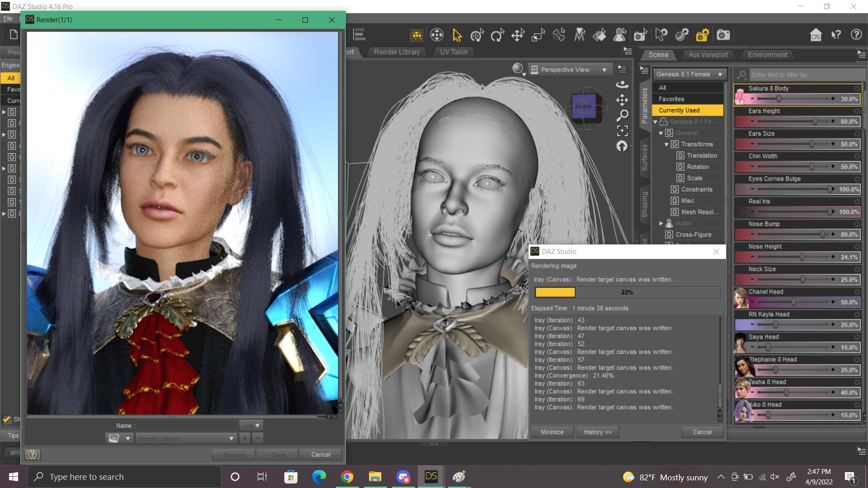
Task: Toggle the Sh checkbox at bottom left
Action: pos(7,419)
